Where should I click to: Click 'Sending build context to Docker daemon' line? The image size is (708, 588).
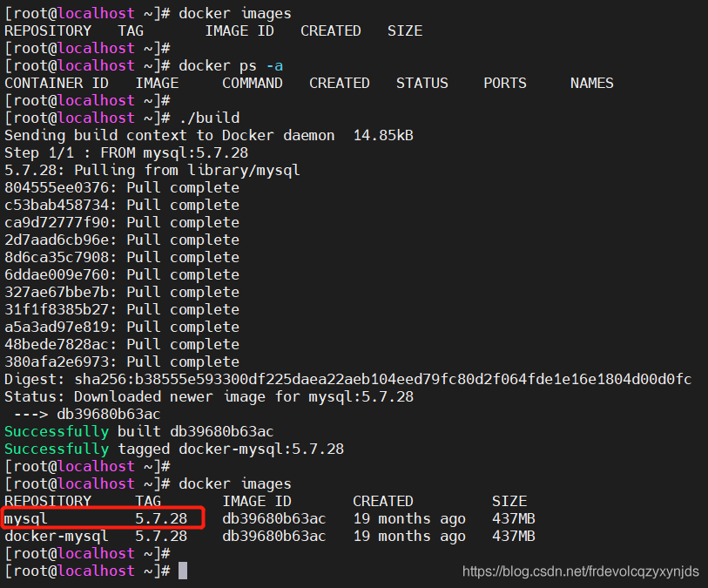coord(209,136)
